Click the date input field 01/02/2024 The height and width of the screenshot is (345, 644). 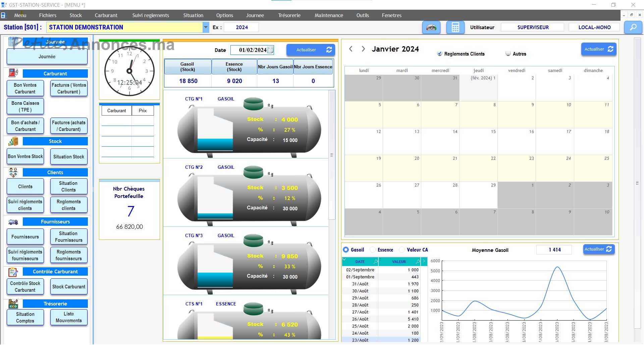pos(253,50)
